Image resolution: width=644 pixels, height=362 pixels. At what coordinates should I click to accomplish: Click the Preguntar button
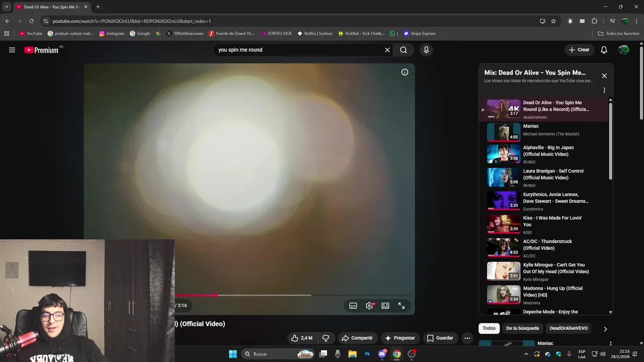click(400, 338)
